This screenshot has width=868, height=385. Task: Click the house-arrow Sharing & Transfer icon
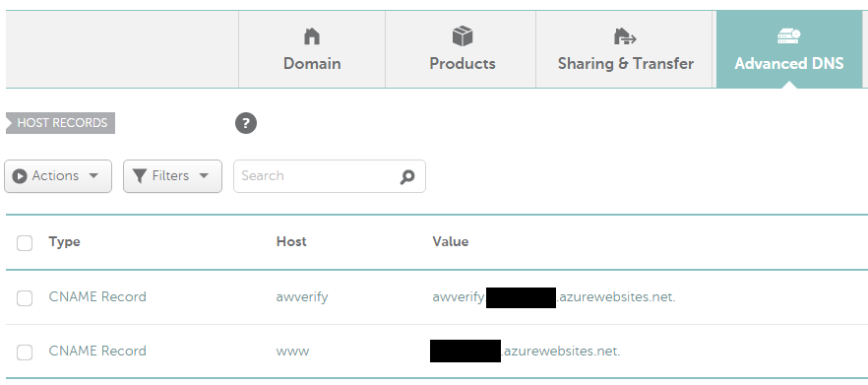click(625, 36)
